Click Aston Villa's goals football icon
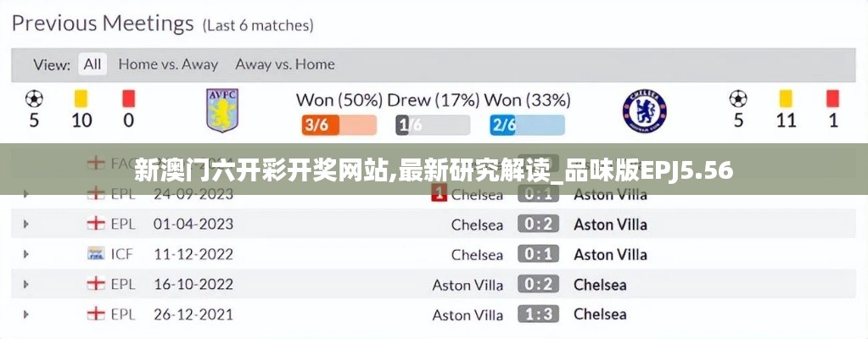Image resolution: width=868 pixels, height=339 pixels. point(34,98)
